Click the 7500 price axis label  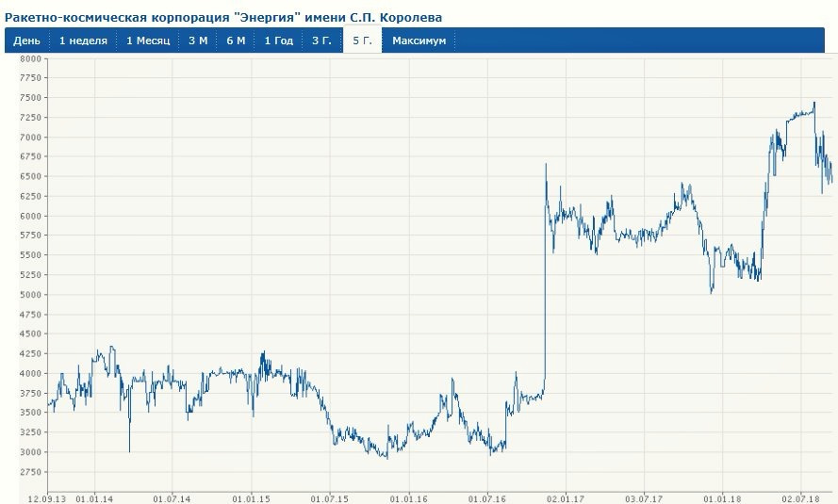(31, 98)
